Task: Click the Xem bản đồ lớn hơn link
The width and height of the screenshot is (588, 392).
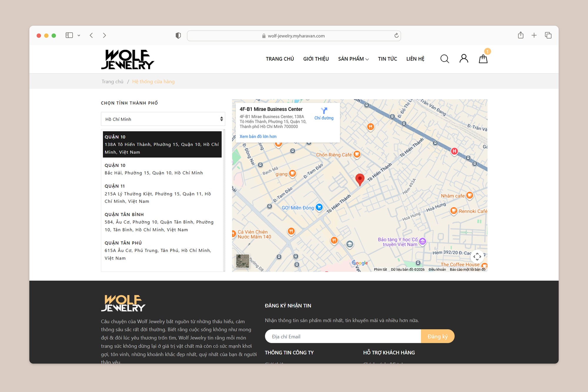Action: tap(258, 136)
